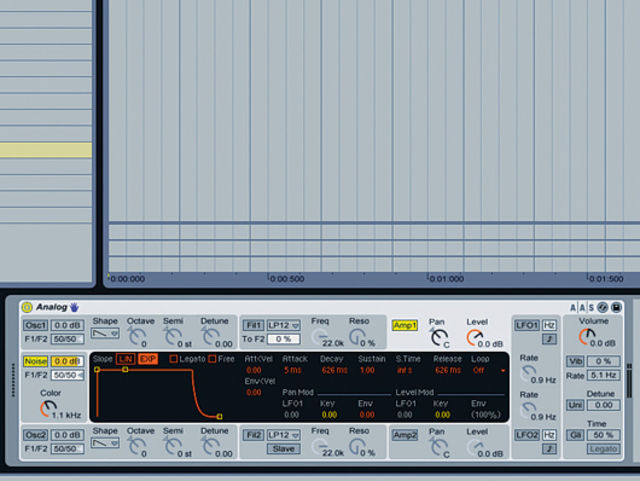Viewport: 640px width, 481px height.
Task: Click LFO2 note sync icon button
Action: tap(549, 449)
